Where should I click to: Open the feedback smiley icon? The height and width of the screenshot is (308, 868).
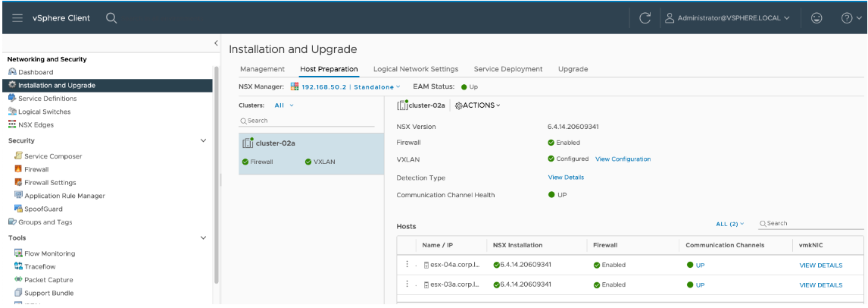pyautogui.click(x=817, y=18)
